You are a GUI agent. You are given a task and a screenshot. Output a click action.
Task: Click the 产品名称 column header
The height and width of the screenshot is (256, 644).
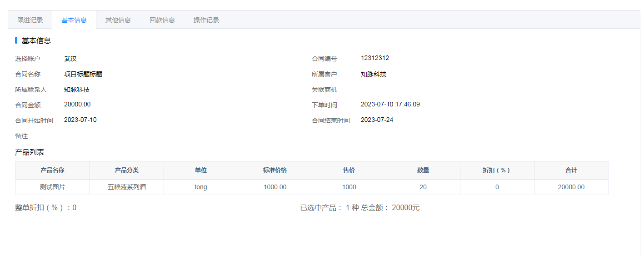(52, 170)
